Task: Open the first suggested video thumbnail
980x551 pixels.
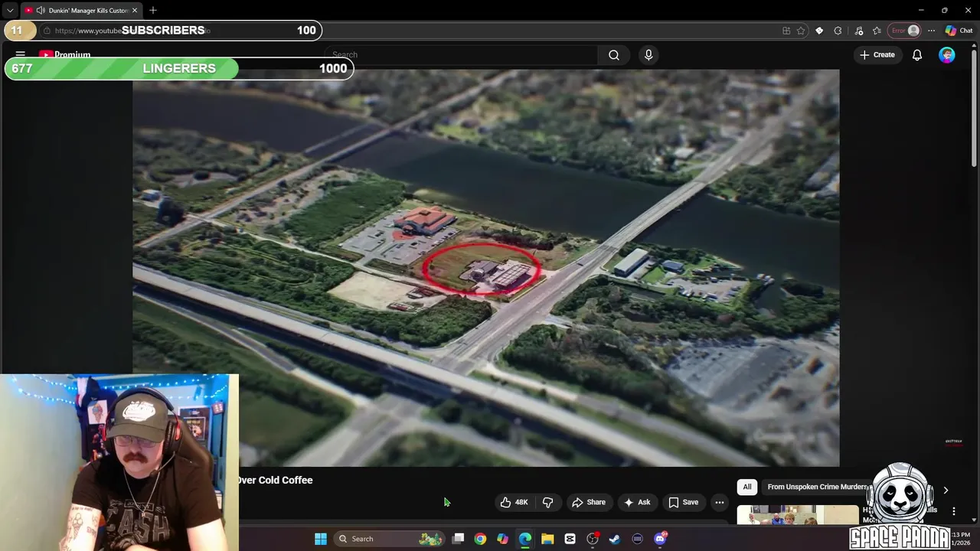Action: coord(798,514)
